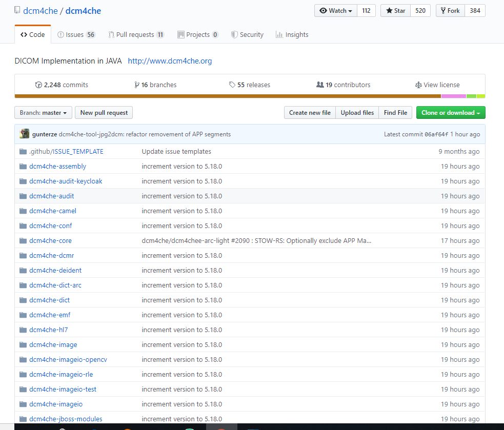
Task: View the 384 forks count
Action: [x=475, y=11]
